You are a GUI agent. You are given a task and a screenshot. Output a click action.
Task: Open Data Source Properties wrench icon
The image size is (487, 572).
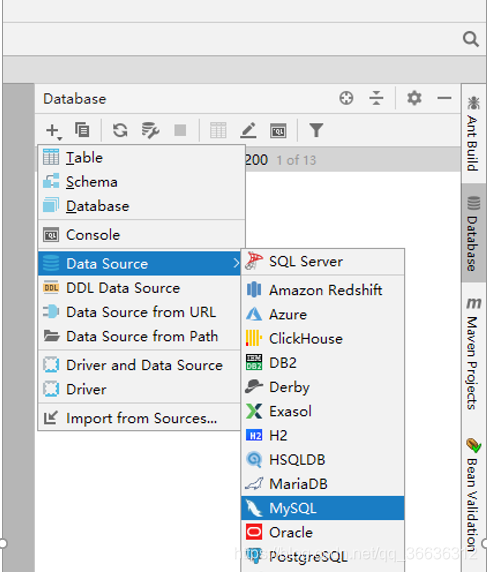[x=150, y=130]
